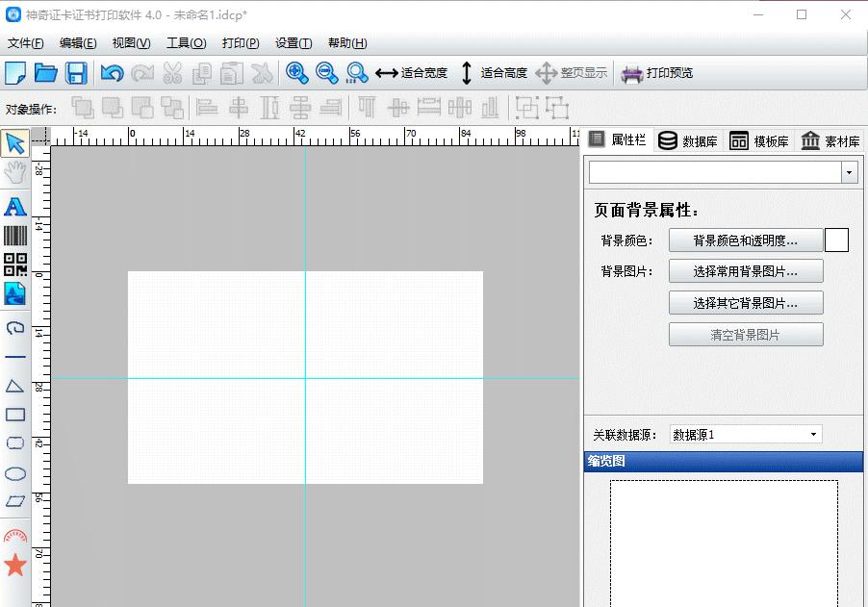Viewport: 868px width, 607px height.
Task: Undo the last action
Action: pyautogui.click(x=112, y=73)
